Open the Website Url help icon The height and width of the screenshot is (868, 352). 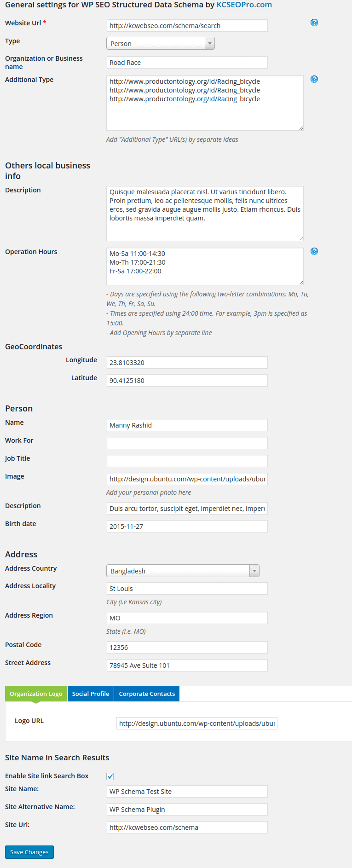coord(314,22)
